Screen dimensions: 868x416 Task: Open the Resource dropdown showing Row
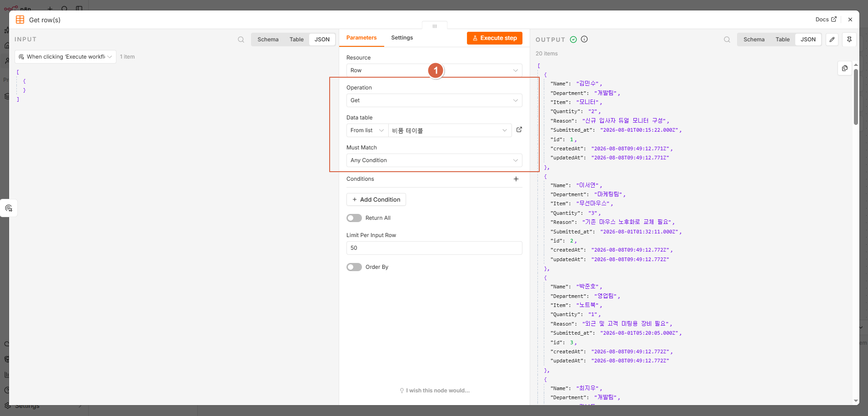tap(434, 70)
